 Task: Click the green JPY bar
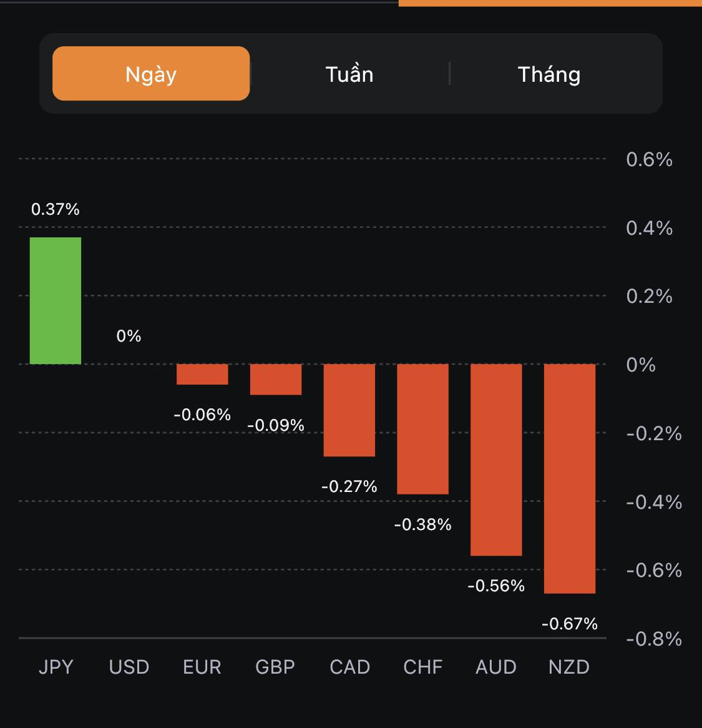point(56,300)
